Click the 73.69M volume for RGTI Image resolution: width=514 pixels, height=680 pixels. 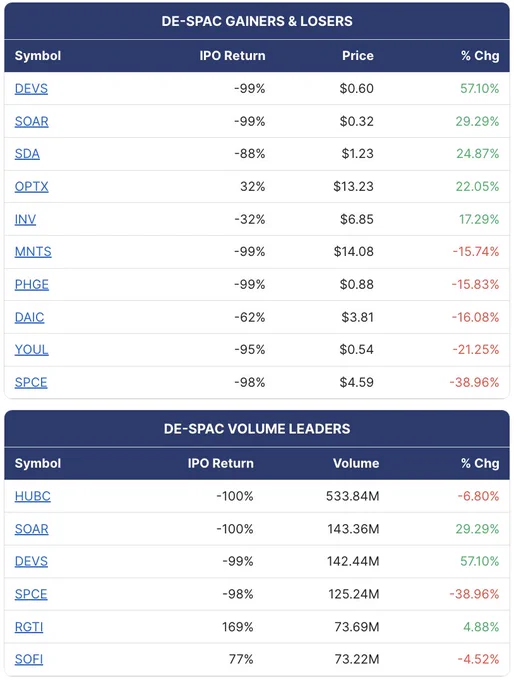(357, 627)
